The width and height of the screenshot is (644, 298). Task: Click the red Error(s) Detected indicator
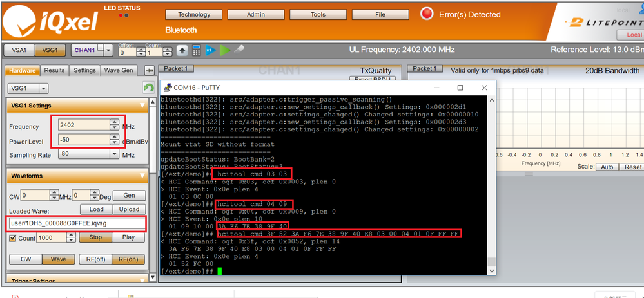(427, 14)
